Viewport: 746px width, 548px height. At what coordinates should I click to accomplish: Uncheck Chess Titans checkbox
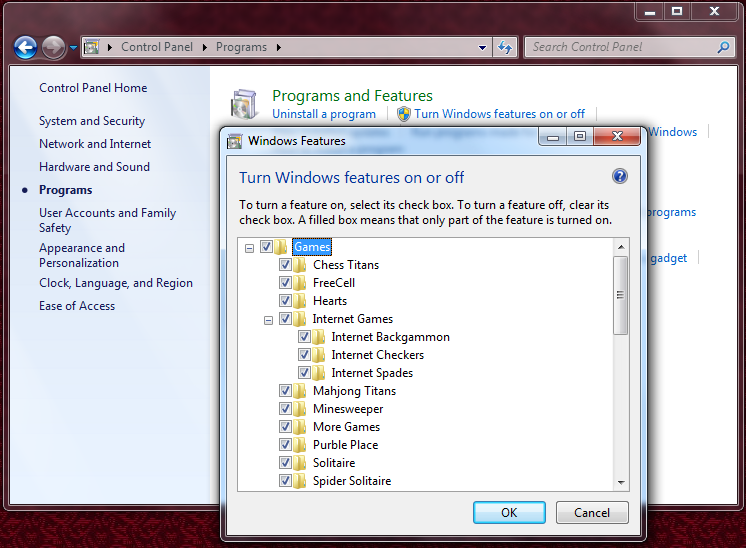(x=285, y=264)
